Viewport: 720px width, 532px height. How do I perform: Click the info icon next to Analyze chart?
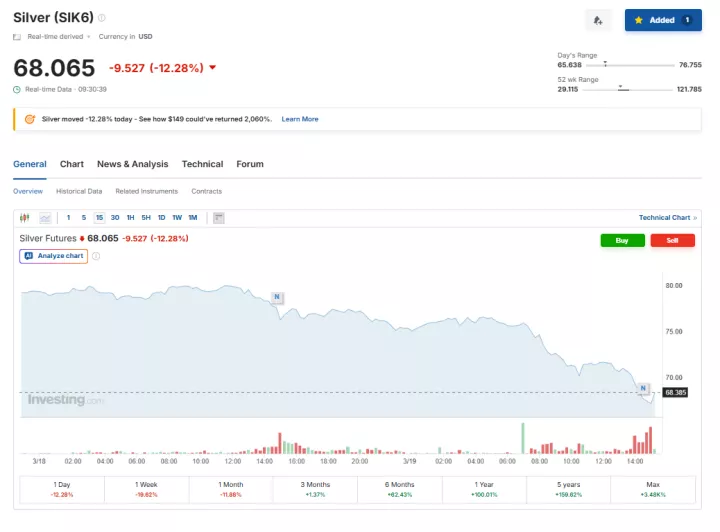click(x=96, y=256)
